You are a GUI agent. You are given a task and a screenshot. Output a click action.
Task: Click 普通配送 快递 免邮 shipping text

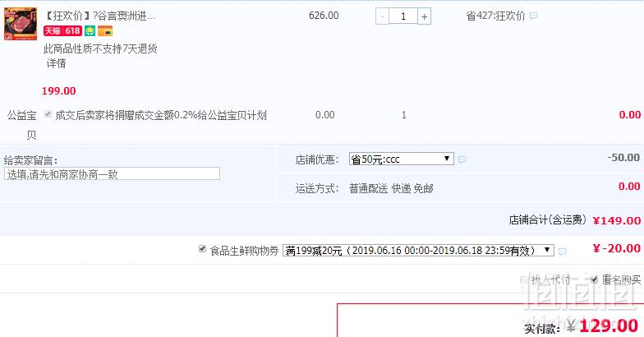(x=391, y=189)
